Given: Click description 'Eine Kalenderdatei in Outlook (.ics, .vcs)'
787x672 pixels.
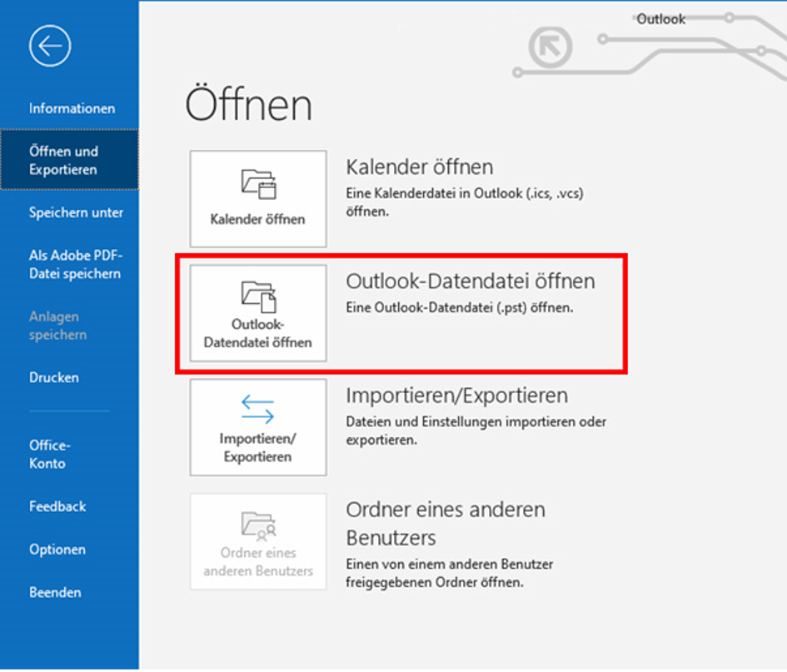Looking at the screenshot, I should pyautogui.click(x=465, y=193).
